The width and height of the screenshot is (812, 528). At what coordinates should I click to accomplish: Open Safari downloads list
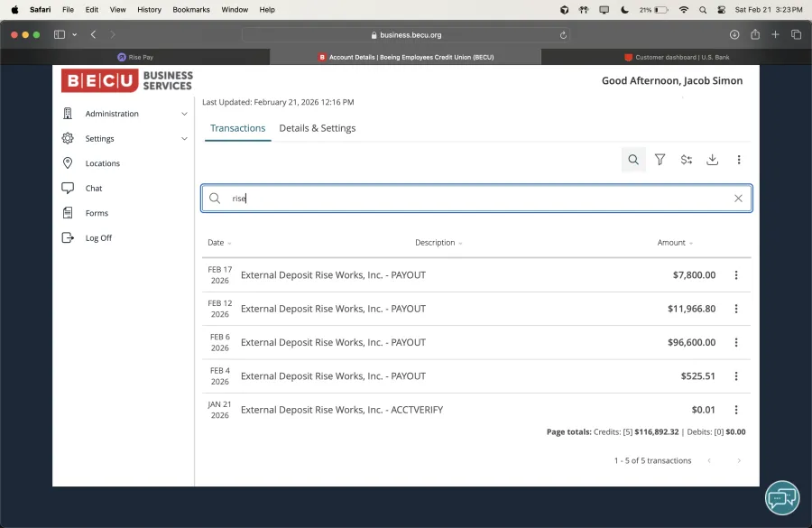tap(734, 34)
